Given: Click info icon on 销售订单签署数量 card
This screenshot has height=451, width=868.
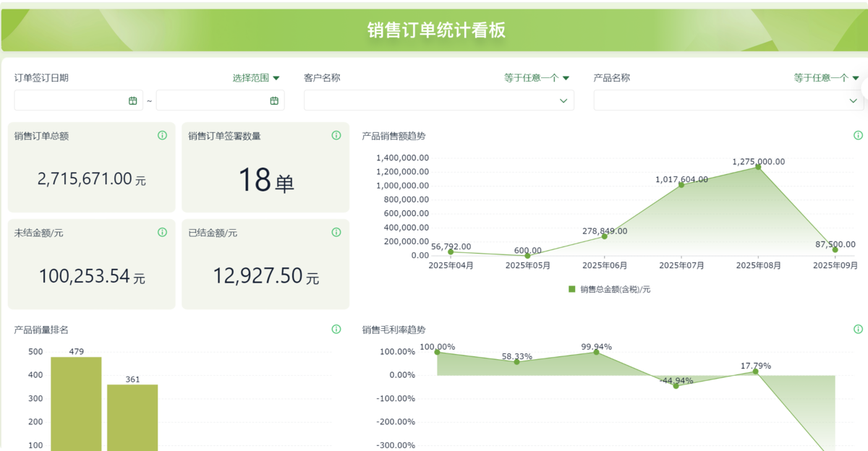Looking at the screenshot, I should (x=336, y=135).
